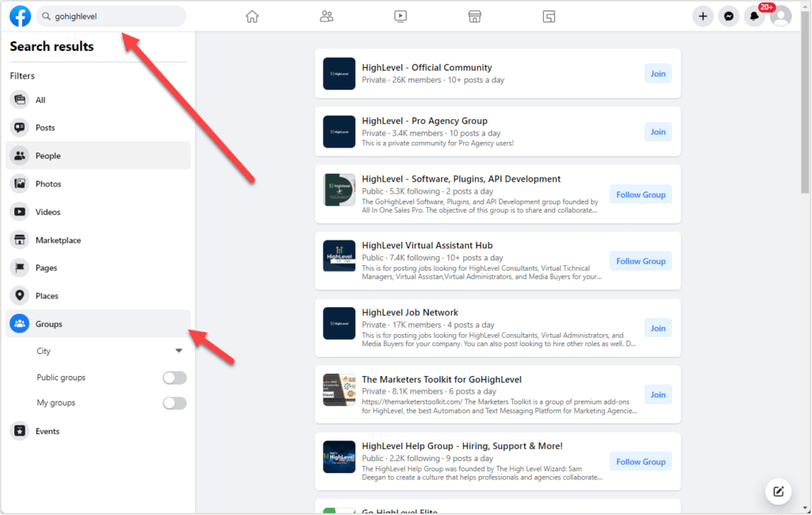Click HighLevel Job Network thumbnail

coord(339,323)
